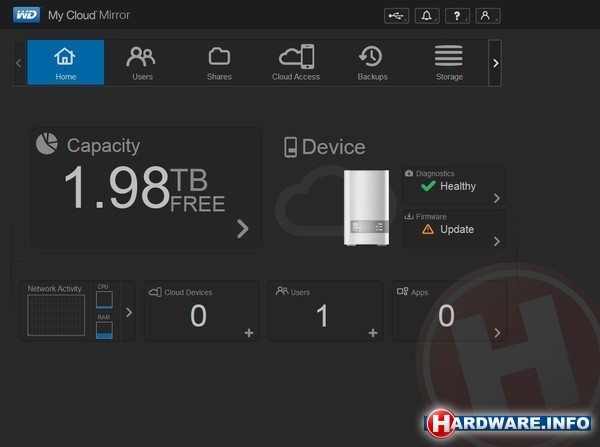Open the Backups tab

coord(372,63)
